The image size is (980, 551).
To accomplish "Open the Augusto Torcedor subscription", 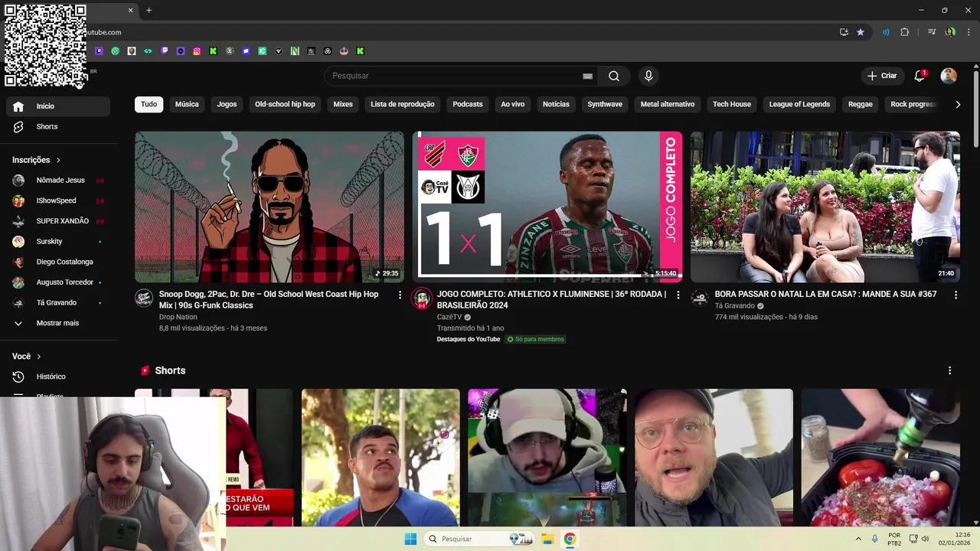I will pos(58,282).
